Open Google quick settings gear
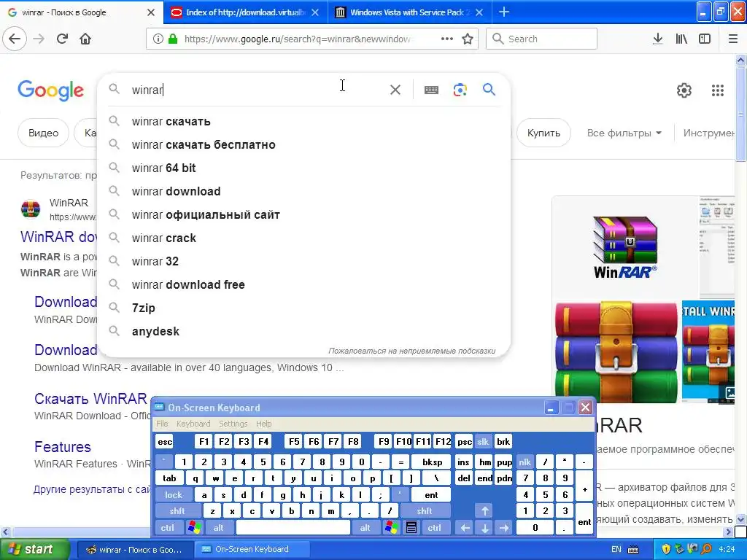This screenshot has height=560, width=747. click(x=684, y=90)
